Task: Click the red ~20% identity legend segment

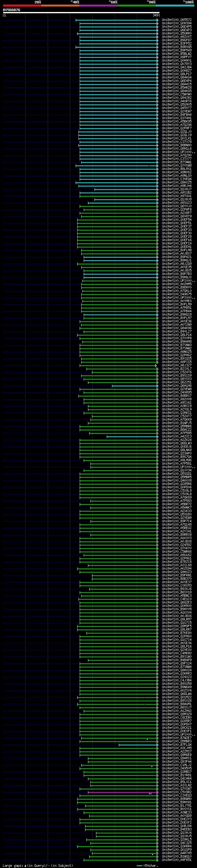Action: pos(22,6)
